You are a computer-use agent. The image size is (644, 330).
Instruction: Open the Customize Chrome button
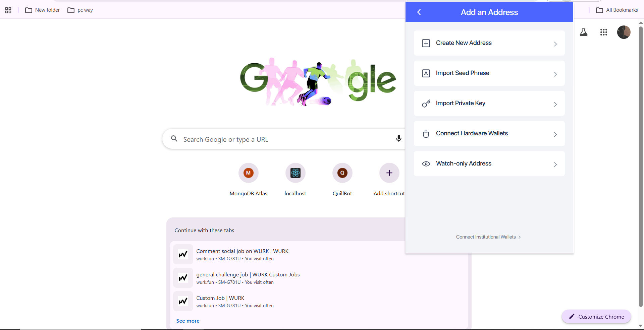click(x=596, y=317)
